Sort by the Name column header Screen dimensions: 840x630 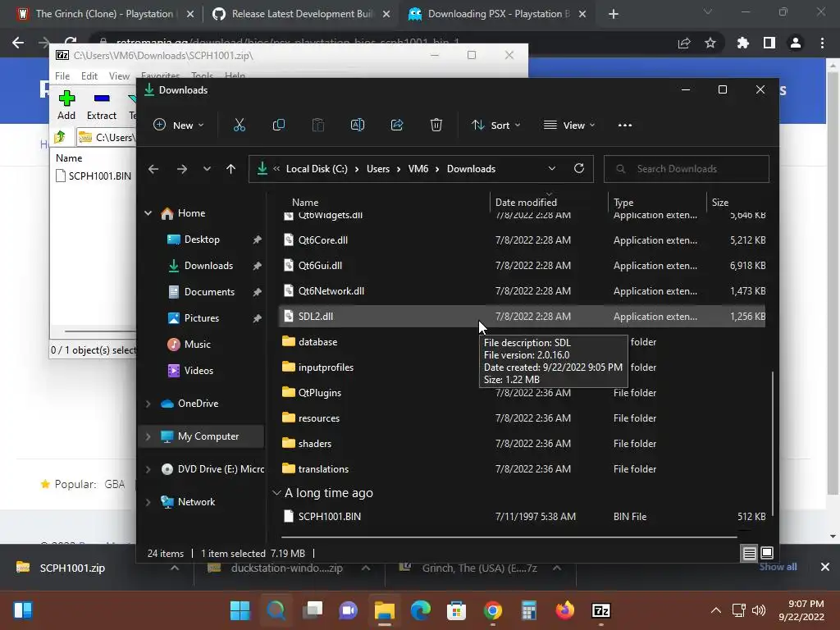click(305, 203)
